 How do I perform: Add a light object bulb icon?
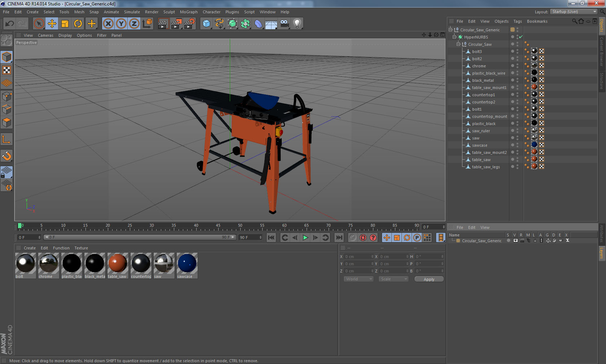point(297,24)
